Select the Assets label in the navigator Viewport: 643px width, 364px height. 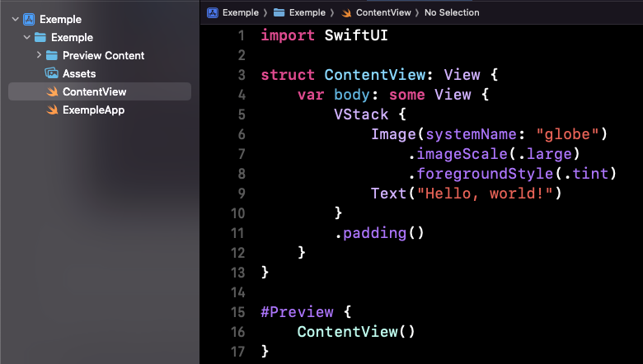[x=79, y=73]
